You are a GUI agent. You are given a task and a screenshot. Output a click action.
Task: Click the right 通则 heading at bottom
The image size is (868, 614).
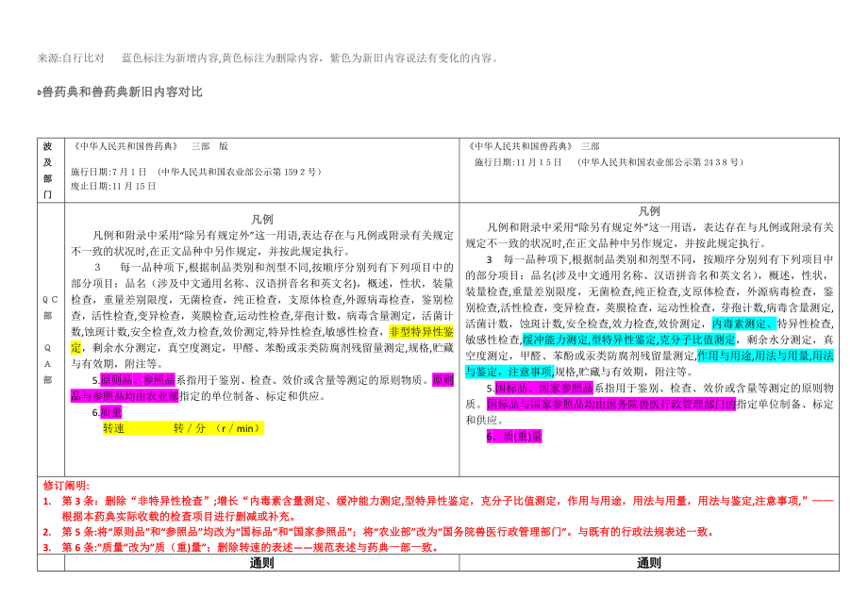click(649, 563)
